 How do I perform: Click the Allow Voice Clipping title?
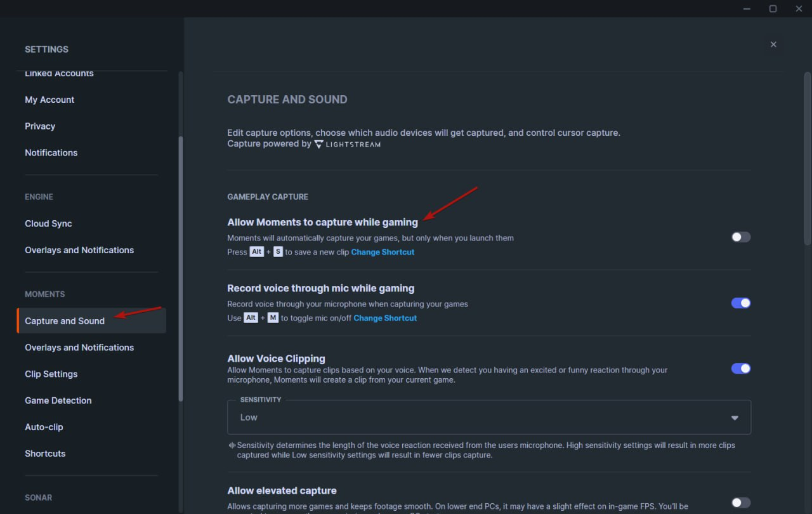(x=276, y=359)
